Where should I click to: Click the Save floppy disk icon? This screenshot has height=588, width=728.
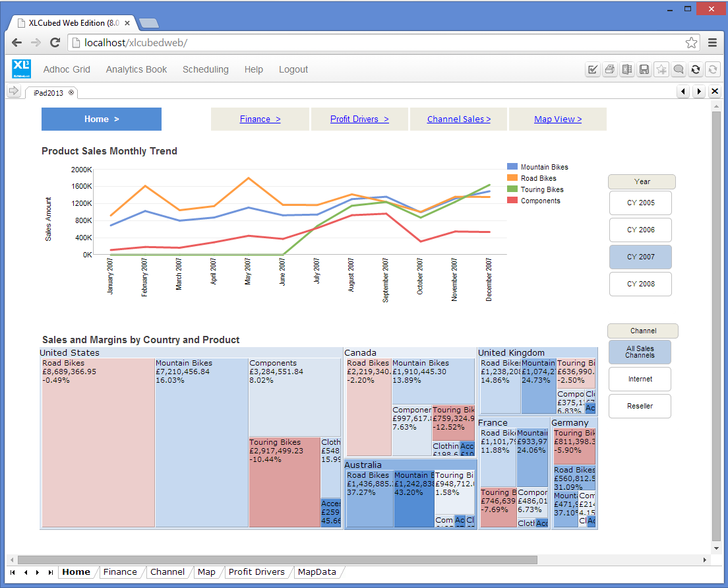pos(644,69)
